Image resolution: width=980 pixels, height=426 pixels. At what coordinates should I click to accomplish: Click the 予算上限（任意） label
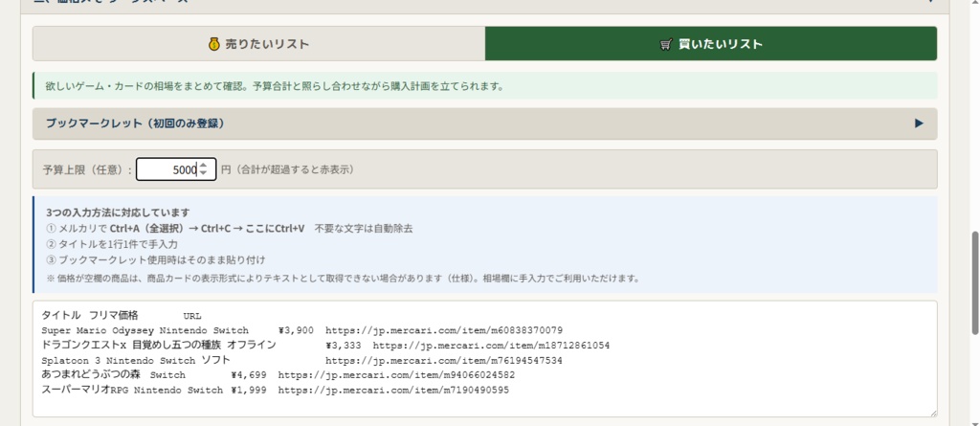point(87,169)
